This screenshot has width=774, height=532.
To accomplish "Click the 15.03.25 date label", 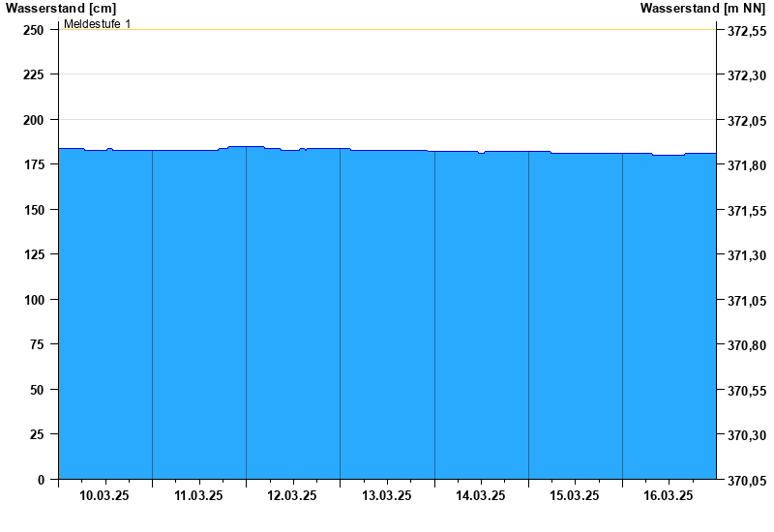I will pos(575,495).
